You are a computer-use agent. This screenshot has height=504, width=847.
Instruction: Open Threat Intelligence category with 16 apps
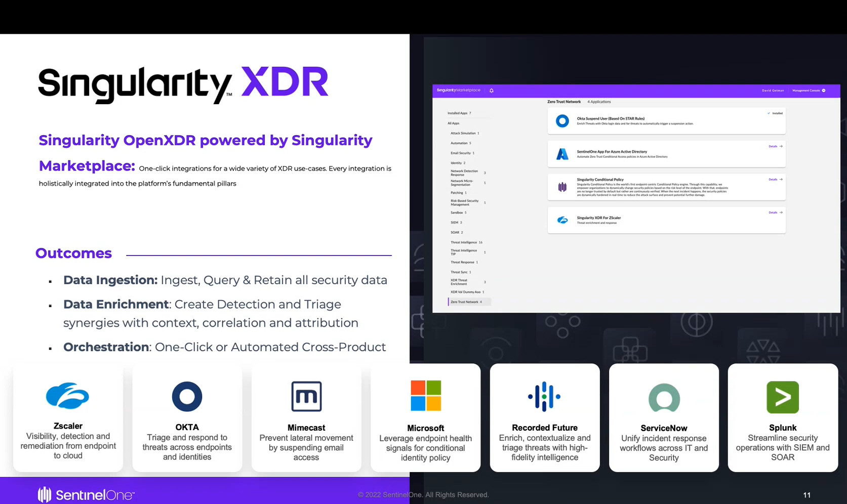click(x=466, y=242)
